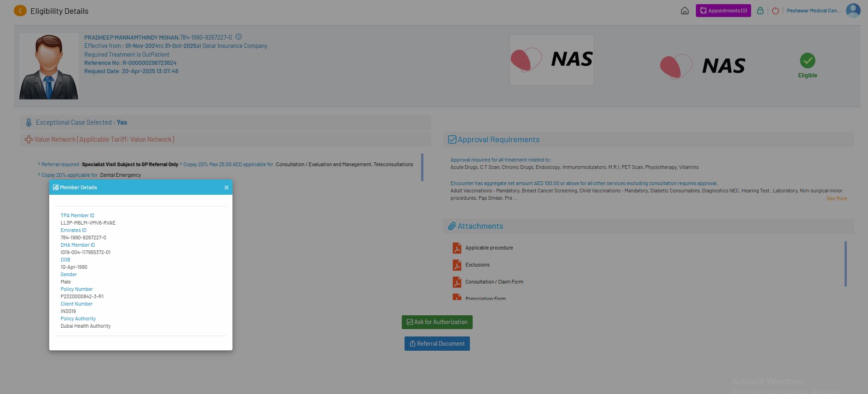Click the Attachments list scrollbar
The width and height of the screenshot is (868, 394).
845,264
